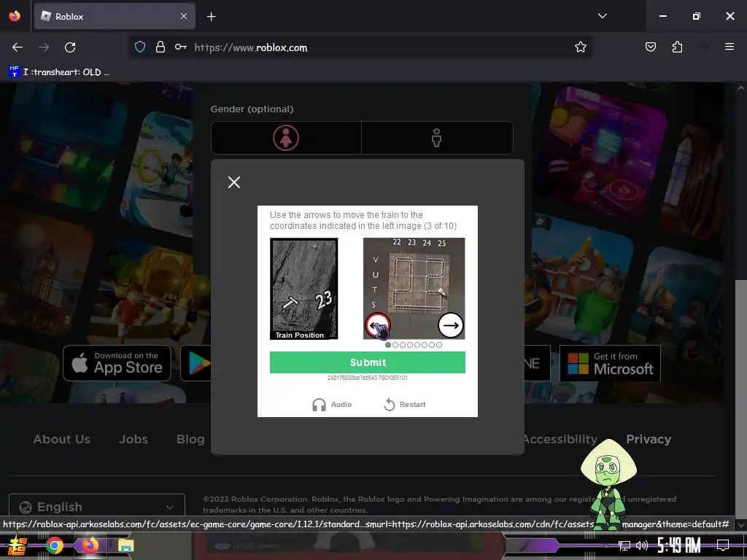Image resolution: width=747 pixels, height=560 pixels.
Task: Expand the English language dropdown
Action: click(97, 507)
